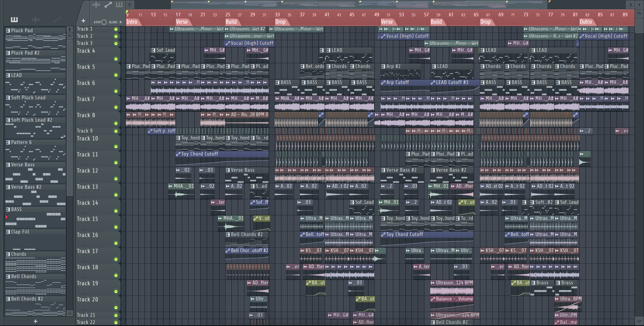Click bar number 41 on the ruler
The height and width of the screenshot is (326, 644).
click(x=327, y=15)
